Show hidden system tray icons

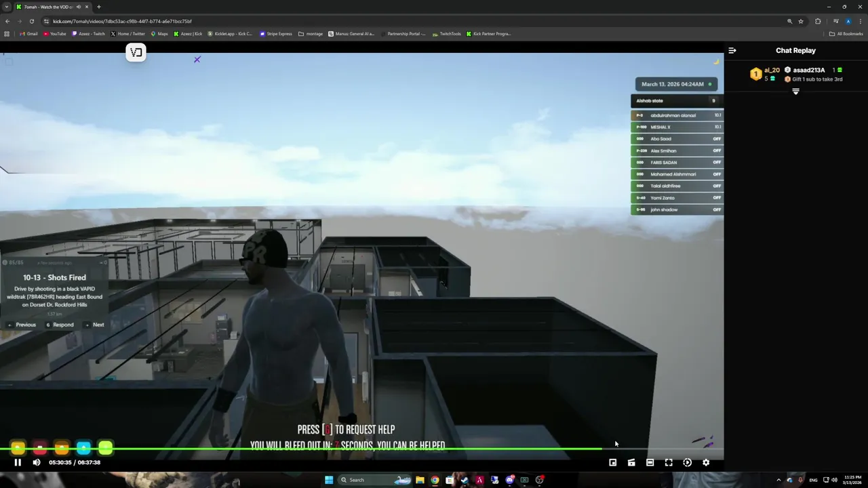point(778,480)
